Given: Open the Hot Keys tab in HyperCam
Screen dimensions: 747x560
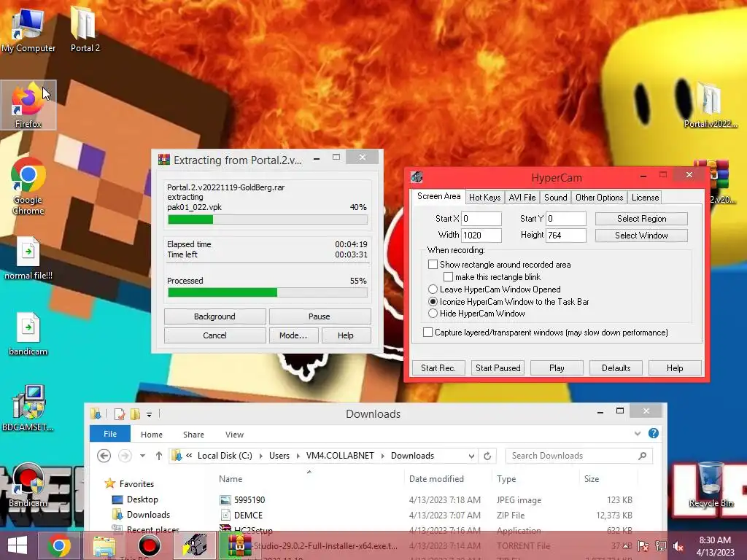Looking at the screenshot, I should click(x=484, y=198).
